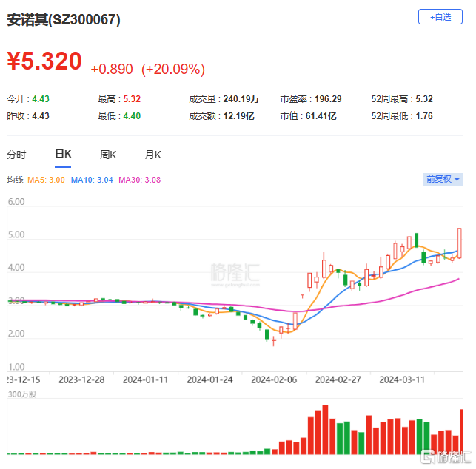Click the stock title 安诺其(SZ300067)
The width and height of the screenshot is (476, 469).
[64, 20]
